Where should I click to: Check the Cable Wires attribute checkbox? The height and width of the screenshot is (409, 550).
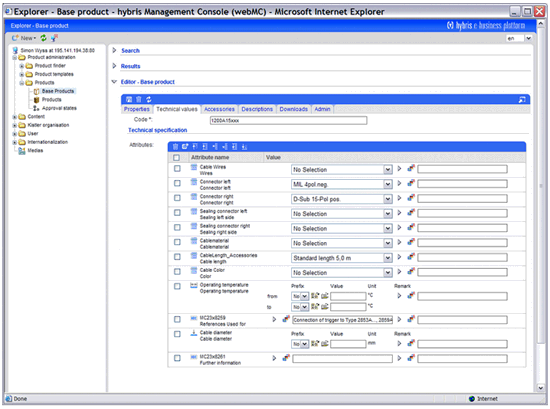tap(177, 169)
